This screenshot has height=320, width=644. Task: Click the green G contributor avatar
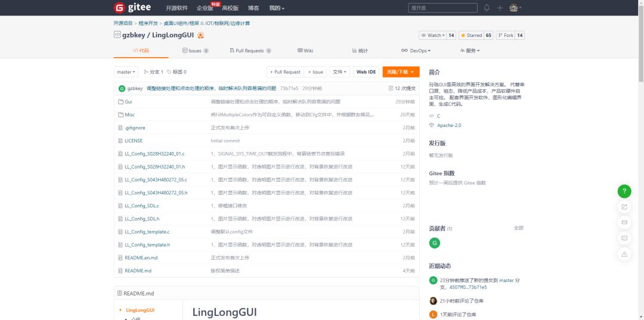(435, 243)
